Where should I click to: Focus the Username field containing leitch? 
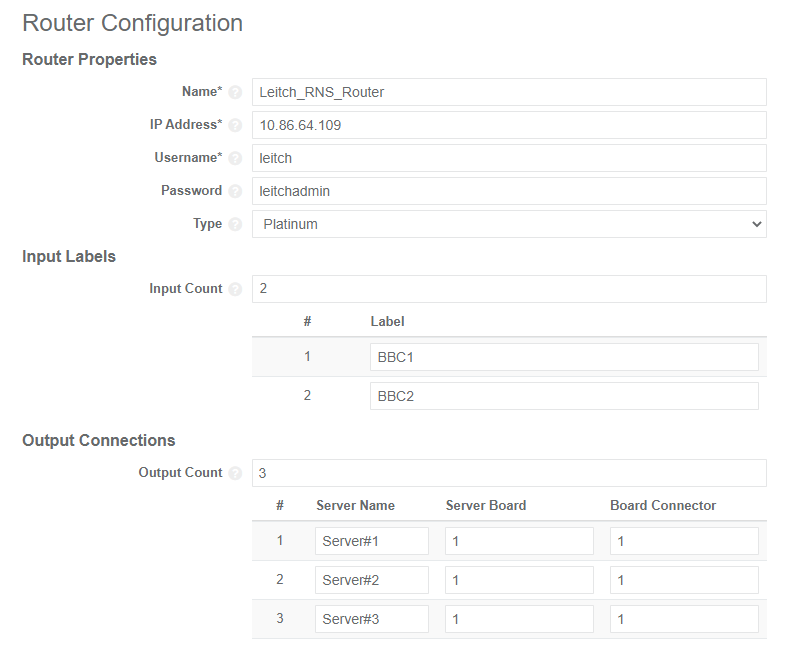click(509, 158)
